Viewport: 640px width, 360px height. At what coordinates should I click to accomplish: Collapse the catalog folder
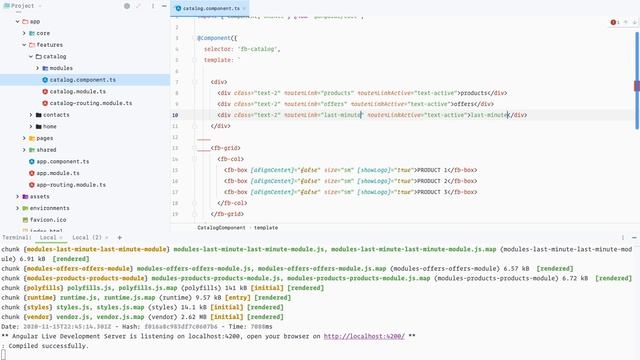pyautogui.click(x=31, y=56)
